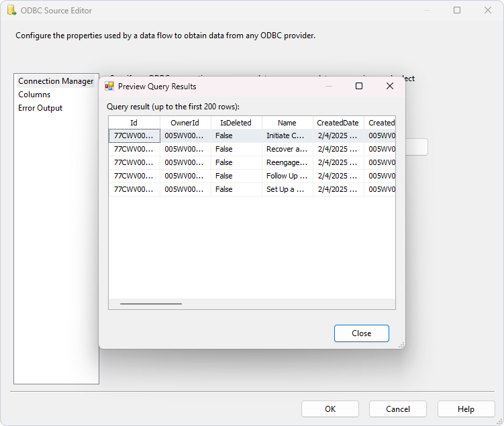Click the OK button

coord(330,409)
